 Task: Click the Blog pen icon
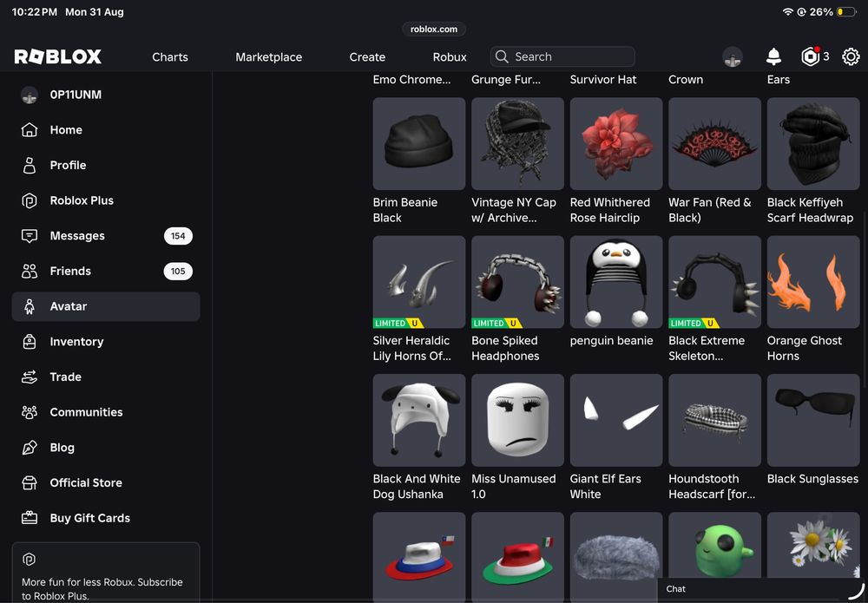pyautogui.click(x=30, y=448)
